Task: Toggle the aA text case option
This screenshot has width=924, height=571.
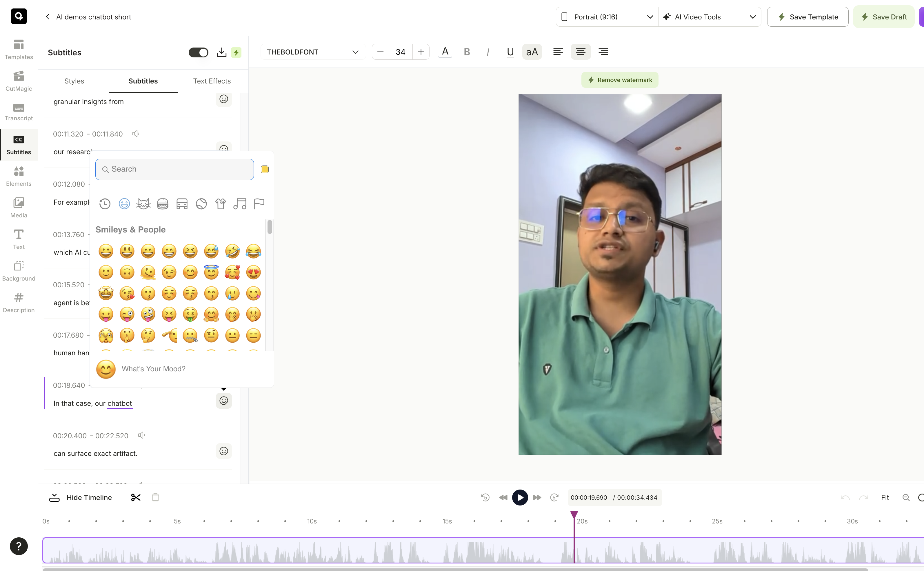Action: click(532, 52)
